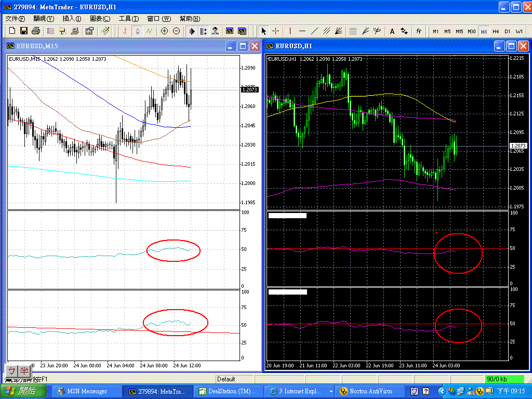This screenshot has height=399, width=532.
Task: Open the 文件(F) menu
Action: tap(15, 19)
